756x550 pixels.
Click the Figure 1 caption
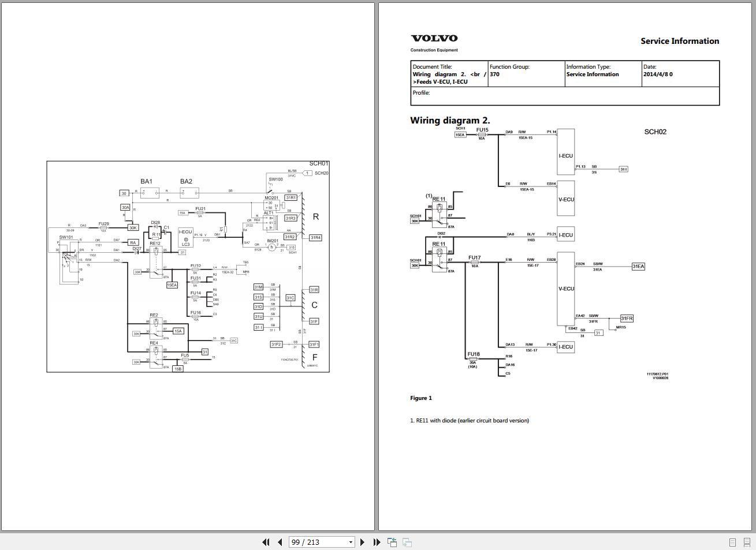[x=421, y=398]
